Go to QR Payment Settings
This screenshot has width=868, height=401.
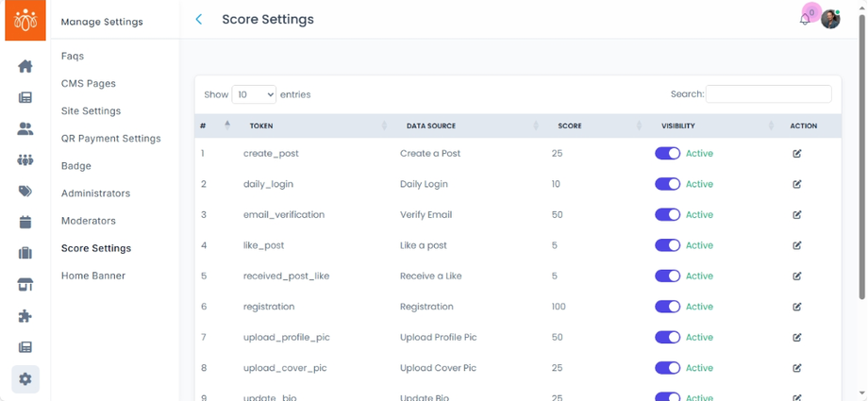tap(110, 139)
